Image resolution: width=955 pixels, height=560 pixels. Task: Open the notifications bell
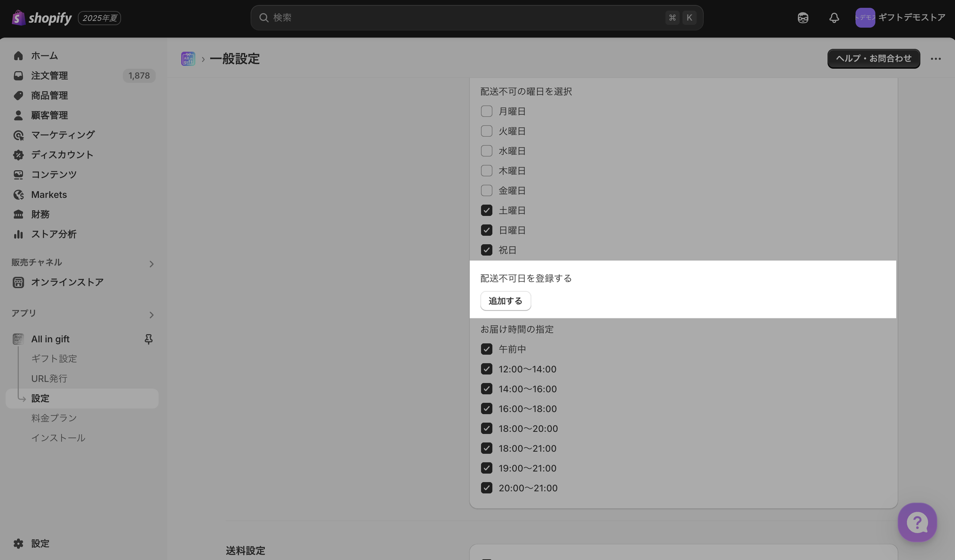[834, 18]
